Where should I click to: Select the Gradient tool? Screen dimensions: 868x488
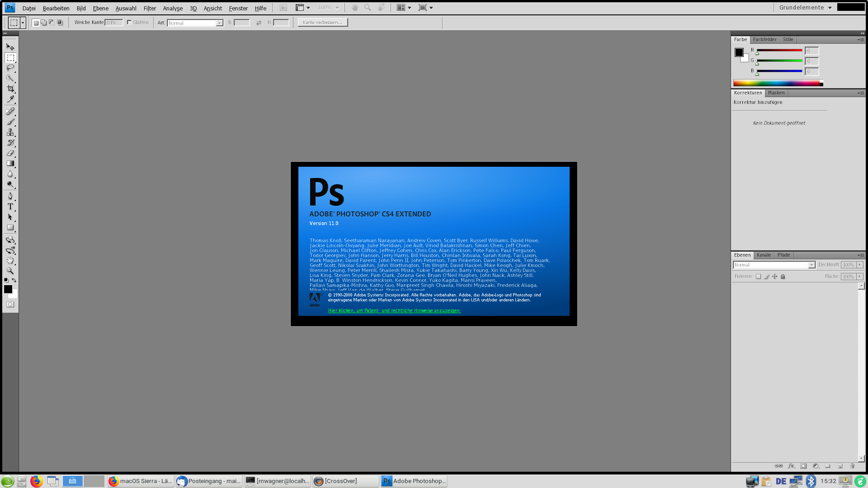coord(10,163)
